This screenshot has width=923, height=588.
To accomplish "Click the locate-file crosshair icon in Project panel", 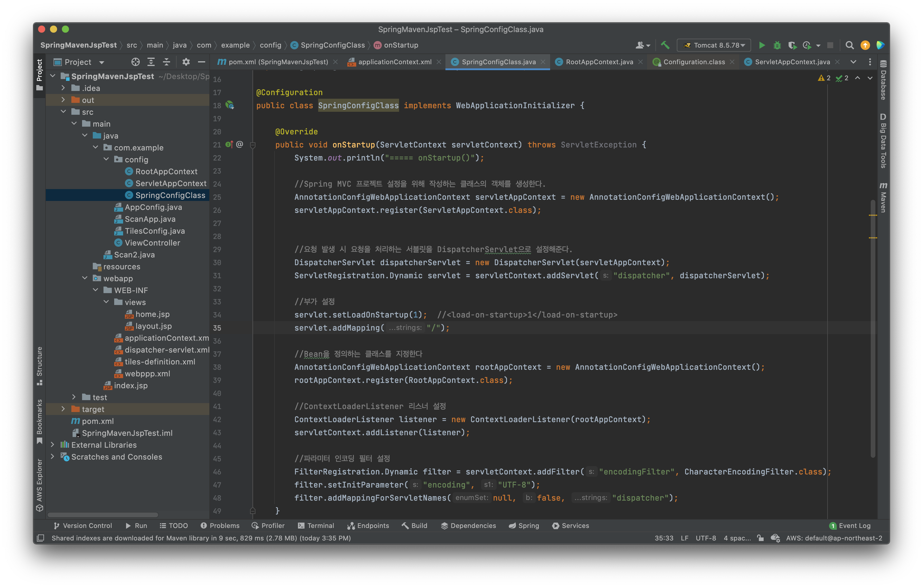I will point(135,62).
